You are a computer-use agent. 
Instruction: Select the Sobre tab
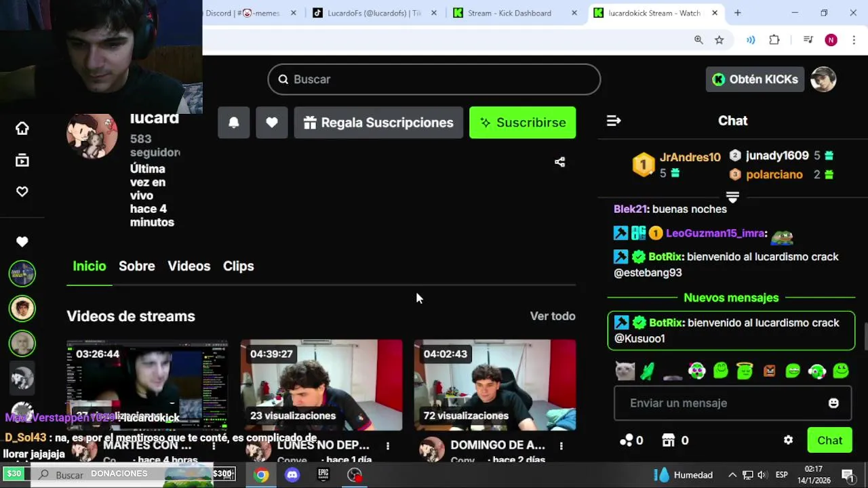[137, 266]
